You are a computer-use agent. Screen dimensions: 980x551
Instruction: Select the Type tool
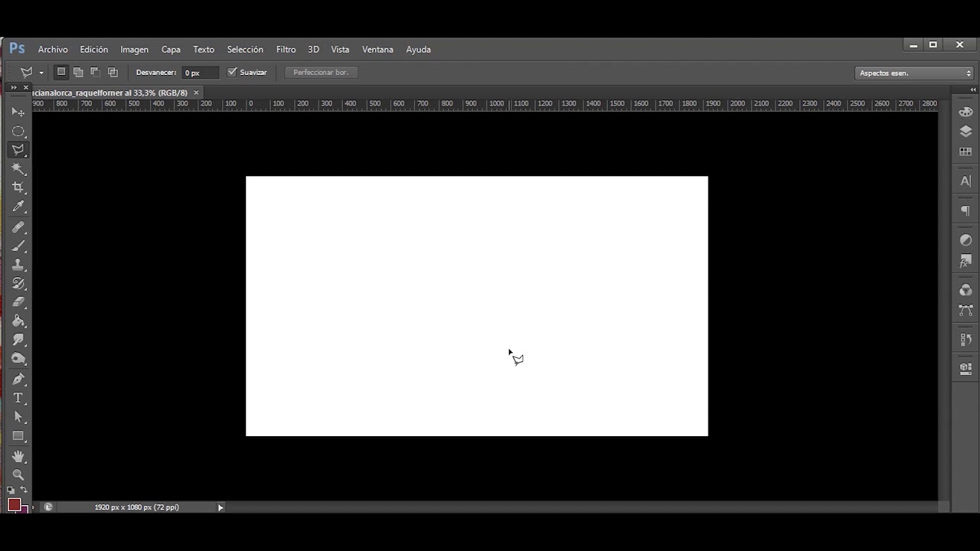point(18,398)
